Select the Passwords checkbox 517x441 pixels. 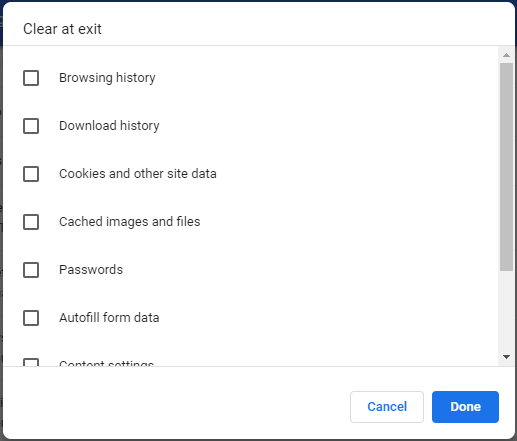31,270
